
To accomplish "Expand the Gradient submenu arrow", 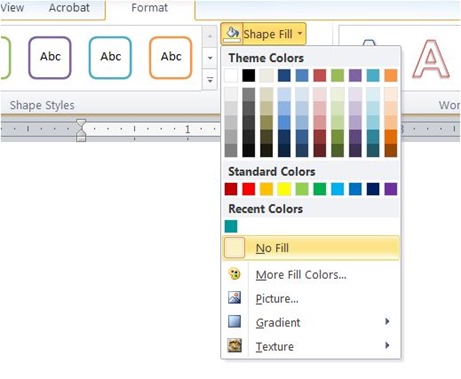I will [x=387, y=322].
